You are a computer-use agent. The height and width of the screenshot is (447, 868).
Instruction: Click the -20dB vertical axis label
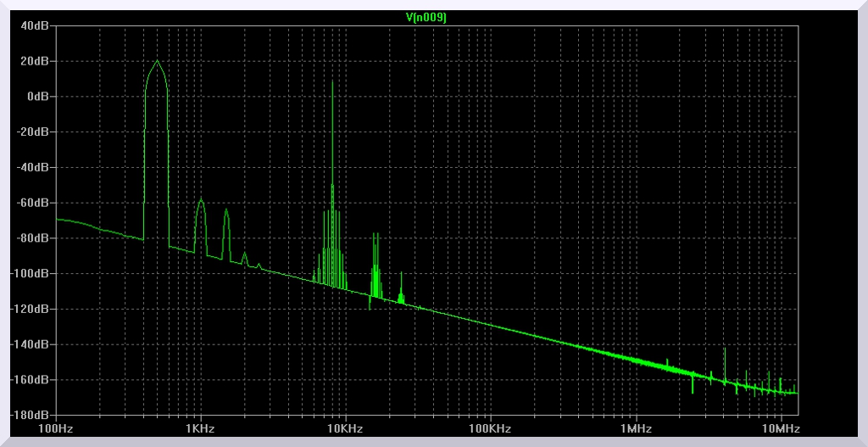[36, 132]
